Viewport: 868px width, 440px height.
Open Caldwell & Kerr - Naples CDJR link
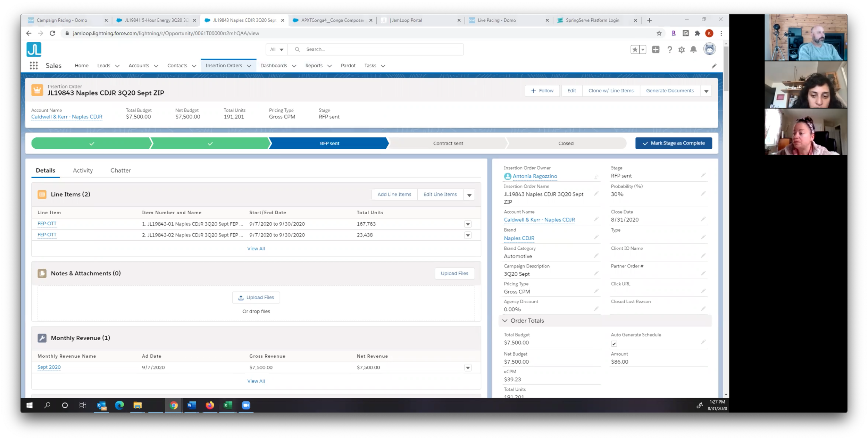(67, 117)
